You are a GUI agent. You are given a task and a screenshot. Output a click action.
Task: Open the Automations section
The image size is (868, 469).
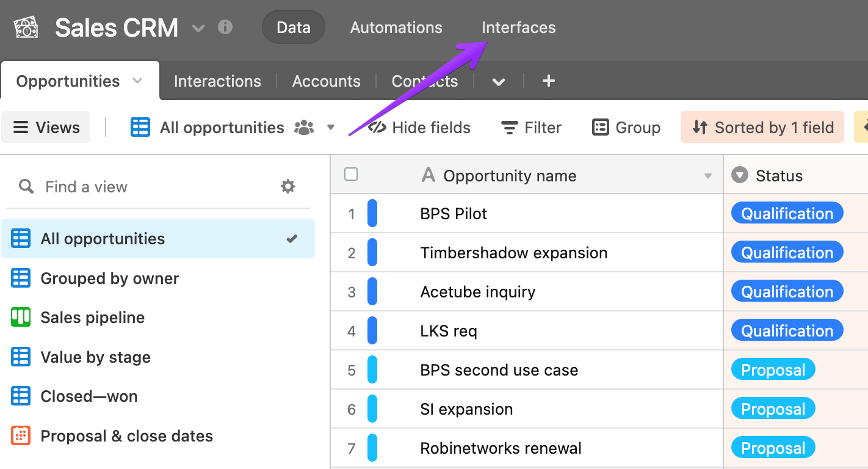click(396, 27)
